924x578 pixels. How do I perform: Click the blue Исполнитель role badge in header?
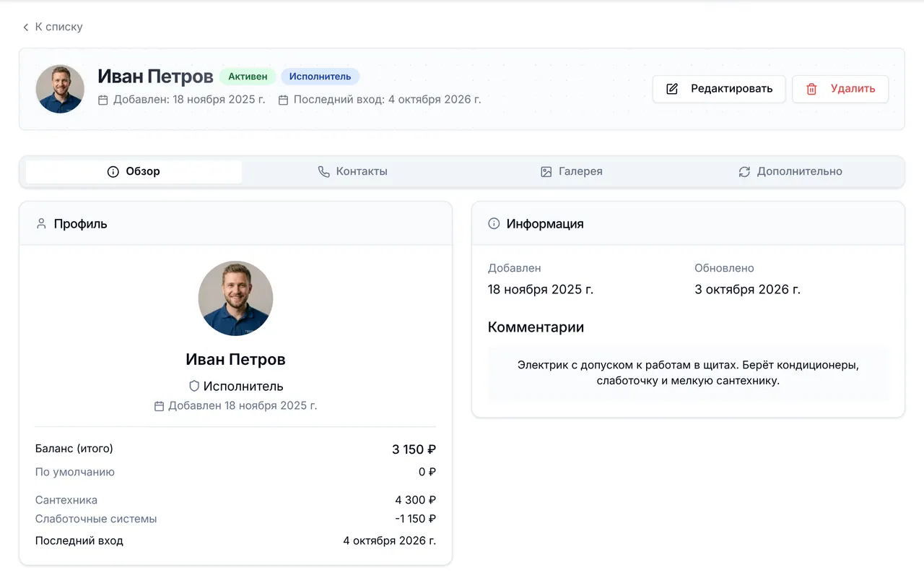pos(320,77)
